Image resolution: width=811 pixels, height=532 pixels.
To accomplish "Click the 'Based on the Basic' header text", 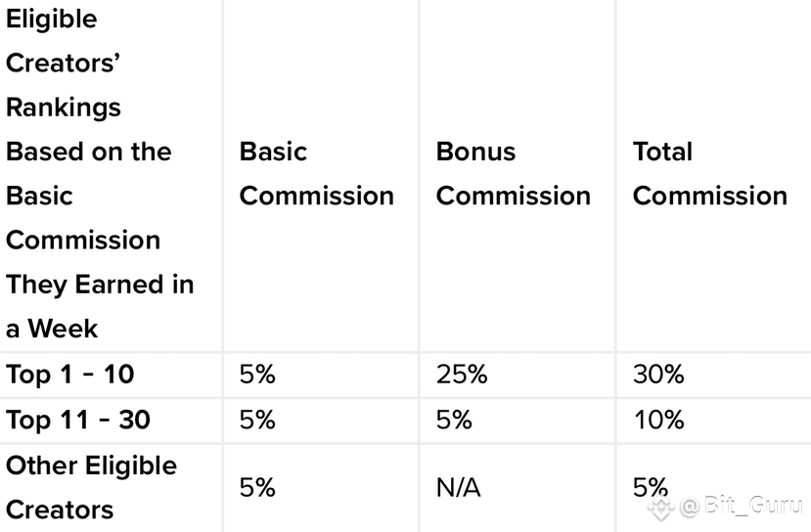I will (88, 174).
